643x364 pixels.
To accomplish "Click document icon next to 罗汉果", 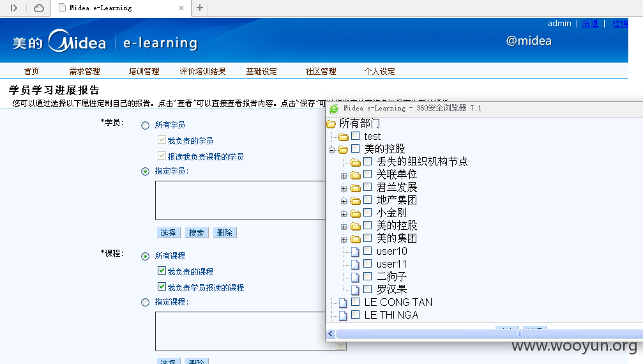I will point(355,290).
